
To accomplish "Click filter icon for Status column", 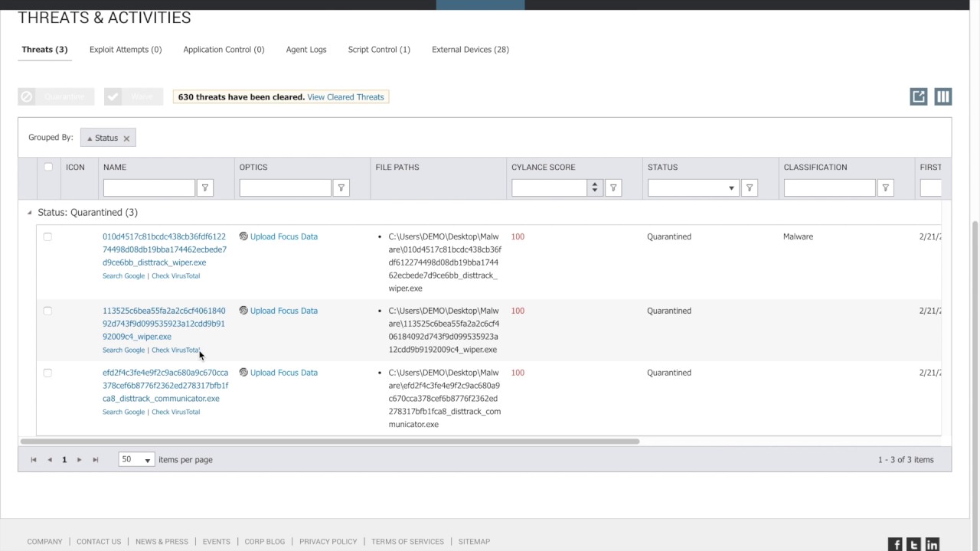I will (x=750, y=187).
